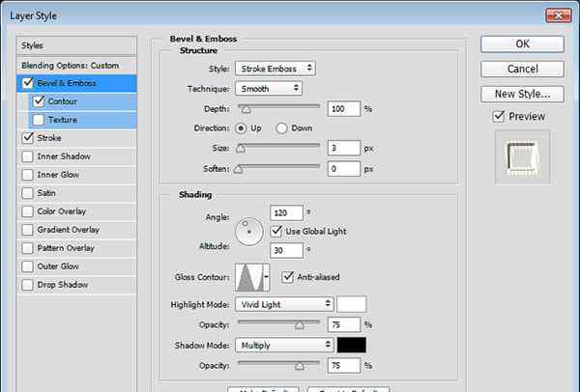Click the black shadow color swatch
Screen dimensions: 580x392
(x=351, y=345)
